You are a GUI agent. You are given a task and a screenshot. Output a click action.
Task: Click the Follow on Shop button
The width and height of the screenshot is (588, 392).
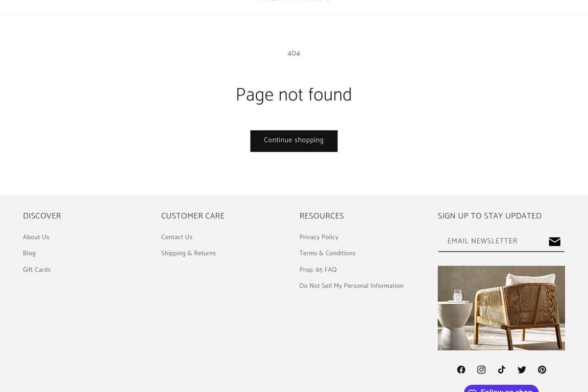pos(501,388)
